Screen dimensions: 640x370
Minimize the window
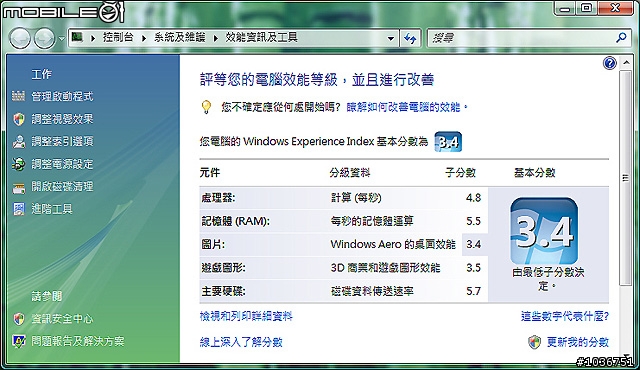[x=565, y=8]
